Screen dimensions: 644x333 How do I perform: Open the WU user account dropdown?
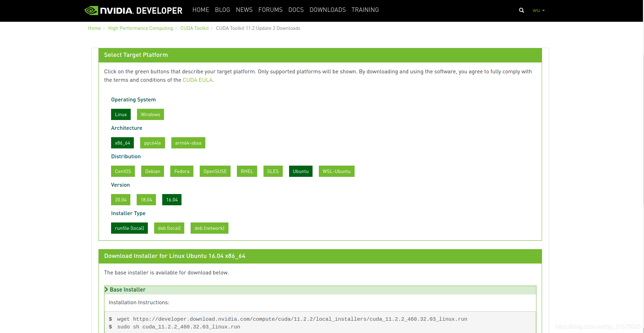(x=539, y=11)
